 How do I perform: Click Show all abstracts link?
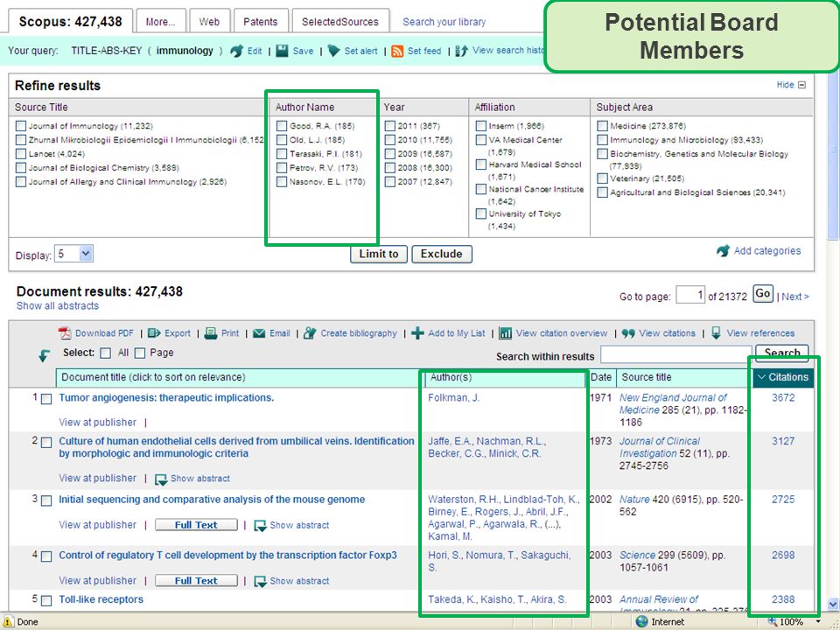[x=58, y=306]
